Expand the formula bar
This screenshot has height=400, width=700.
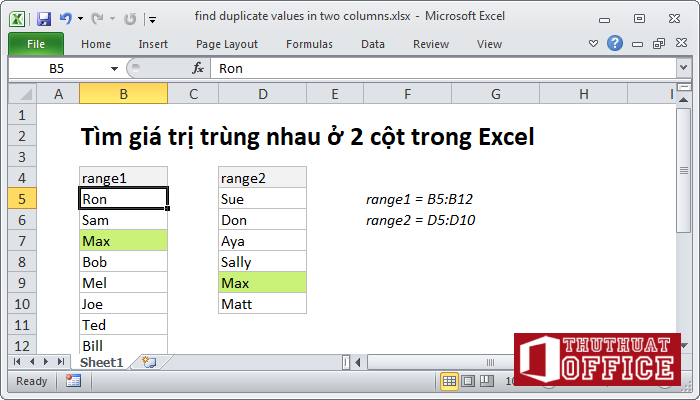(683, 68)
